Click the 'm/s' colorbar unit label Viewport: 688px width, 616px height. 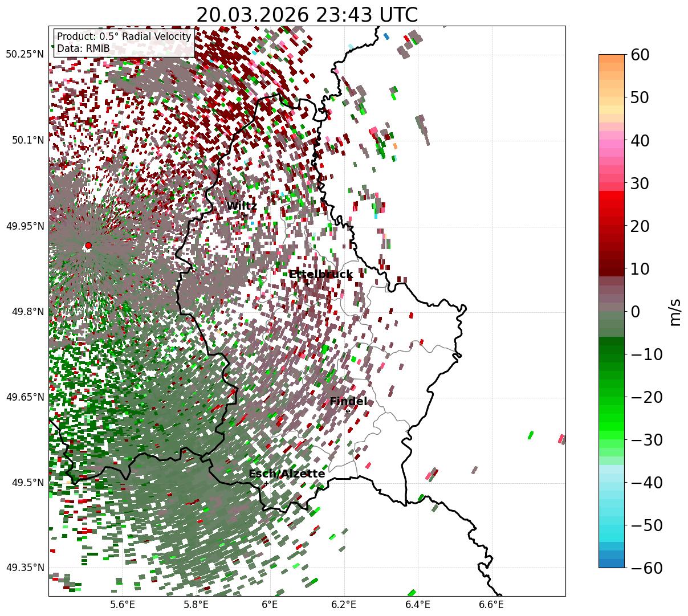pyautogui.click(x=675, y=311)
